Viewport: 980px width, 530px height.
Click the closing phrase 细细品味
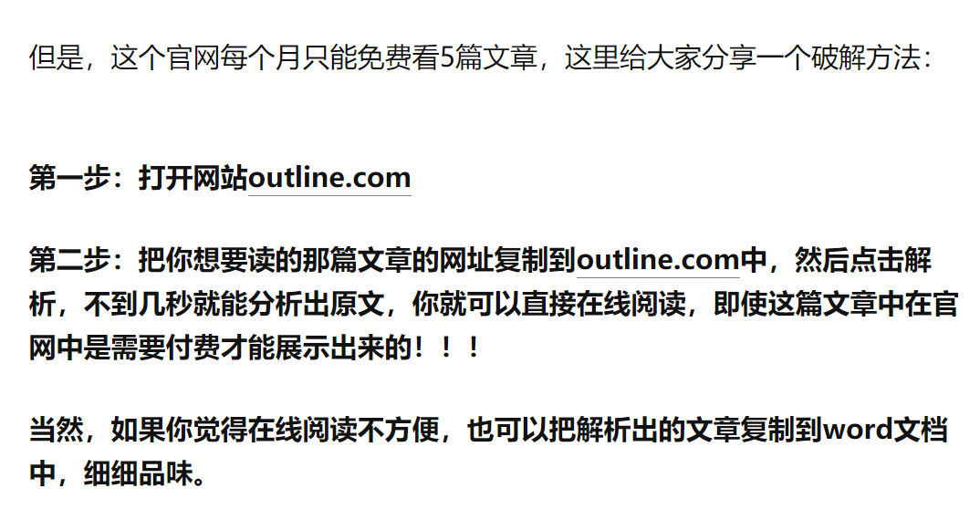139,473
